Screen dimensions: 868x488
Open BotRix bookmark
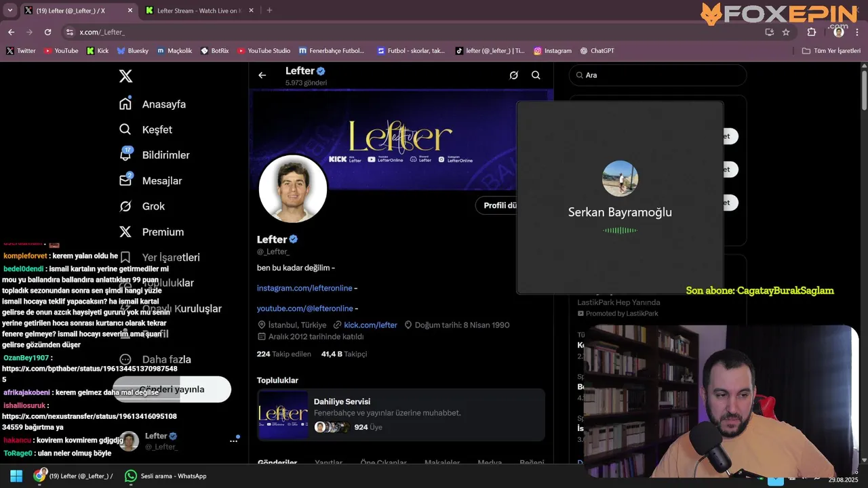pos(215,51)
